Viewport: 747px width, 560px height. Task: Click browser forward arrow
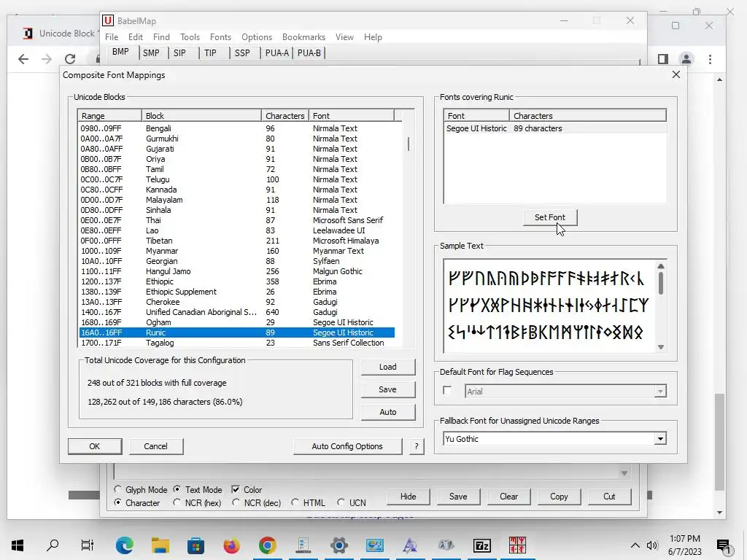click(x=46, y=59)
